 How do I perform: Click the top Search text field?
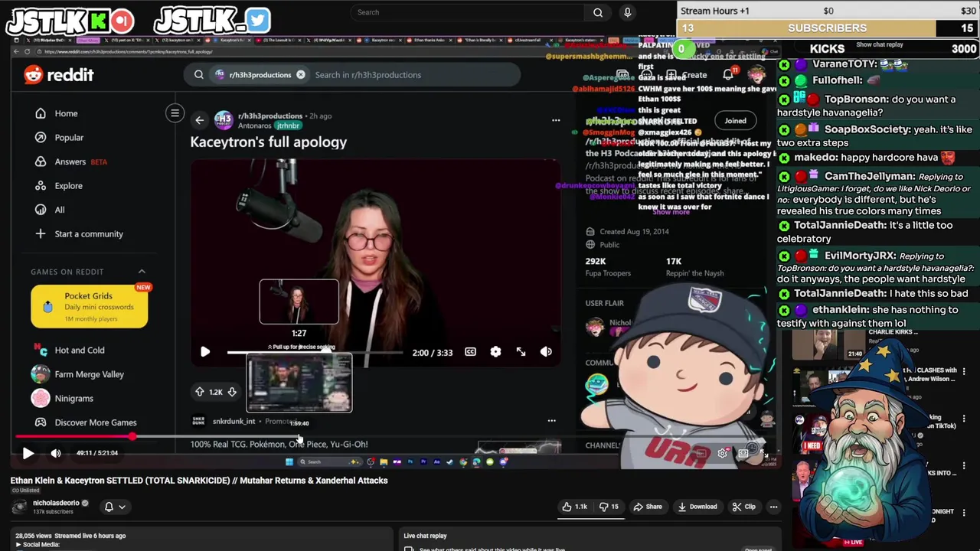(469, 12)
